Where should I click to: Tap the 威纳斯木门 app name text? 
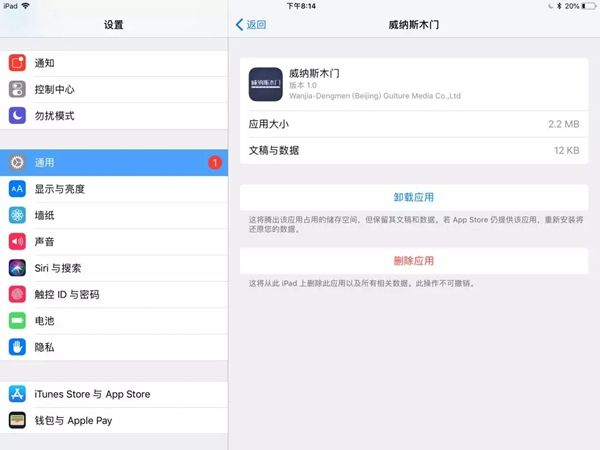314,73
